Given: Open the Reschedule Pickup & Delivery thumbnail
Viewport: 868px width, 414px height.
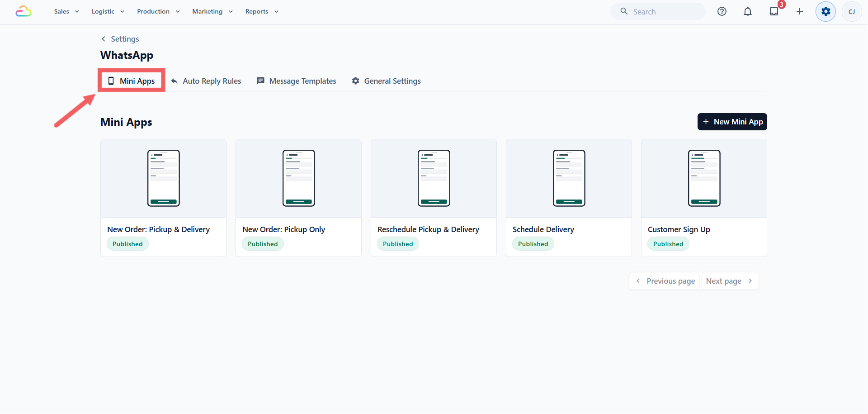Looking at the screenshot, I should (434, 178).
